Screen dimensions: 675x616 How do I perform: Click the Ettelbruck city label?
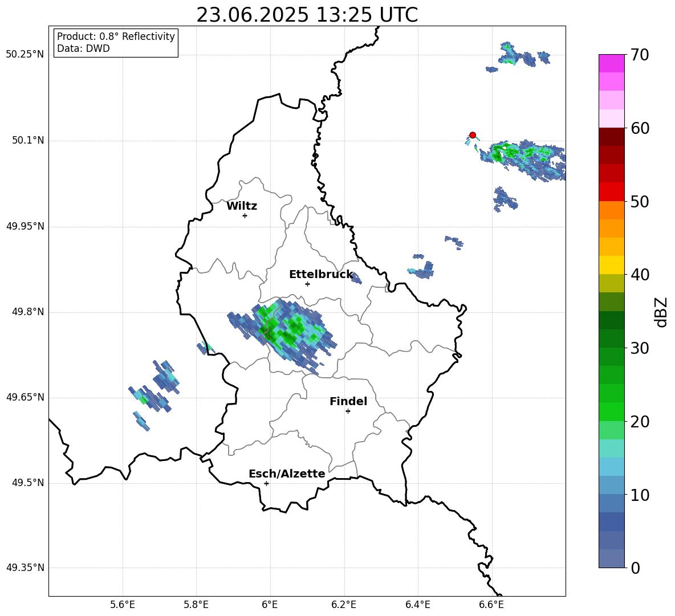point(321,275)
